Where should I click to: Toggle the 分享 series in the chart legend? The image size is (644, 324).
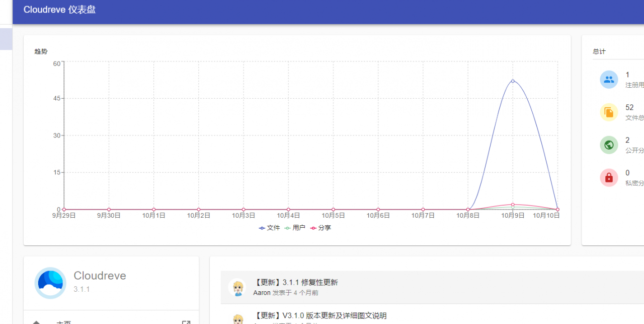(320, 228)
